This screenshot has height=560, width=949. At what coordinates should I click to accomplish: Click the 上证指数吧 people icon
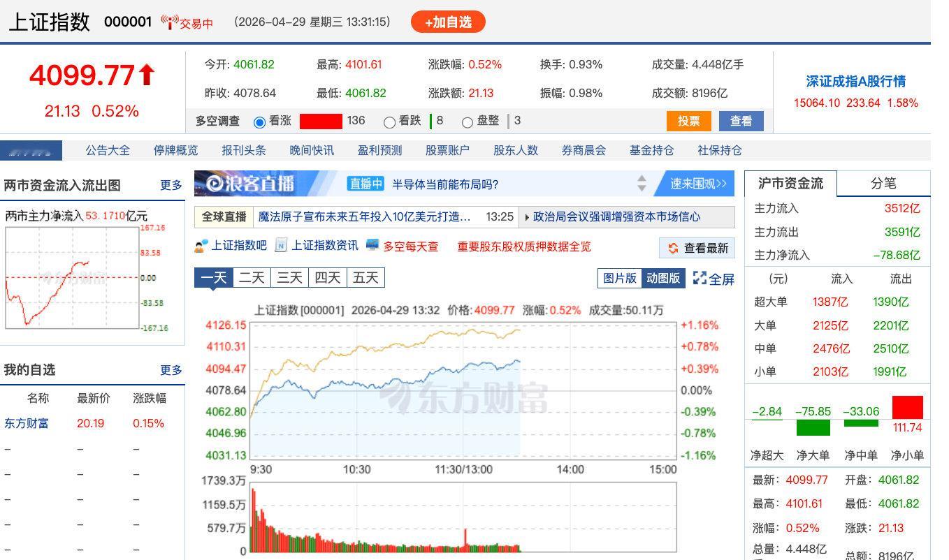(x=201, y=246)
